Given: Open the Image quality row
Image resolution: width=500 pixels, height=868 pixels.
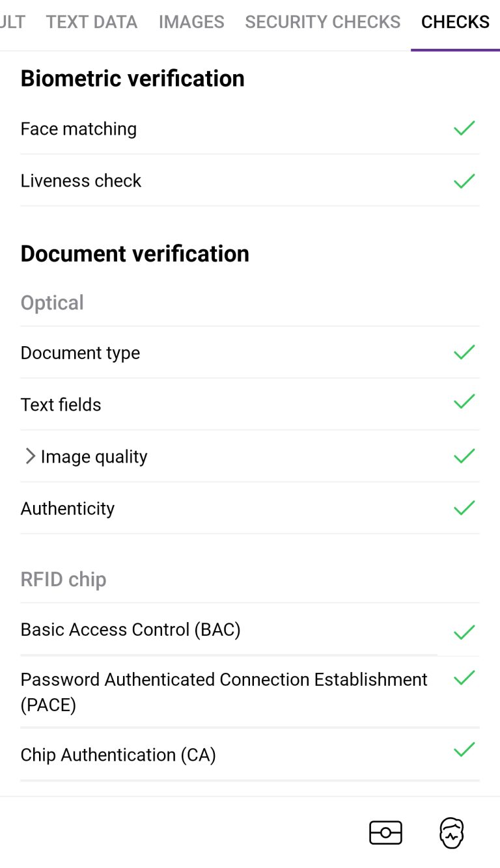Looking at the screenshot, I should coord(250,456).
